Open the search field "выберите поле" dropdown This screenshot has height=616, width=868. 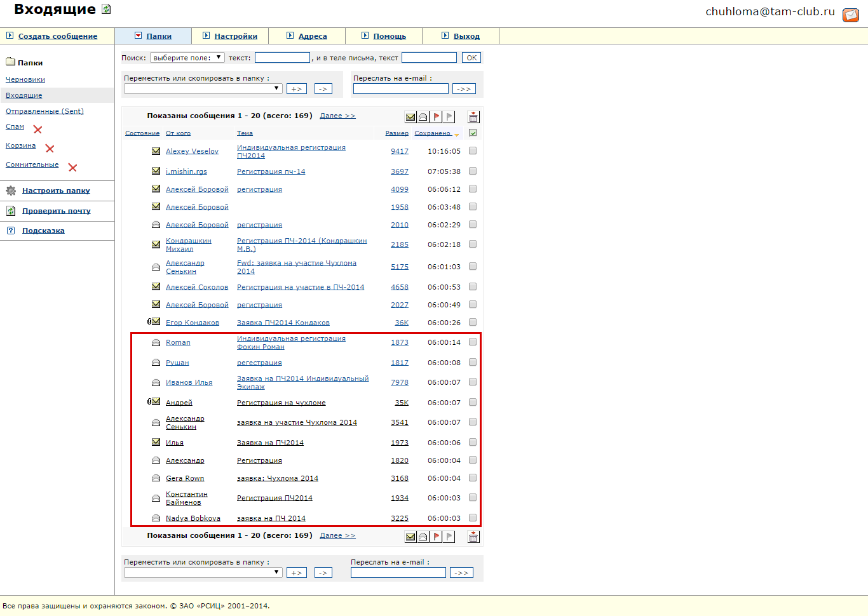pos(187,58)
